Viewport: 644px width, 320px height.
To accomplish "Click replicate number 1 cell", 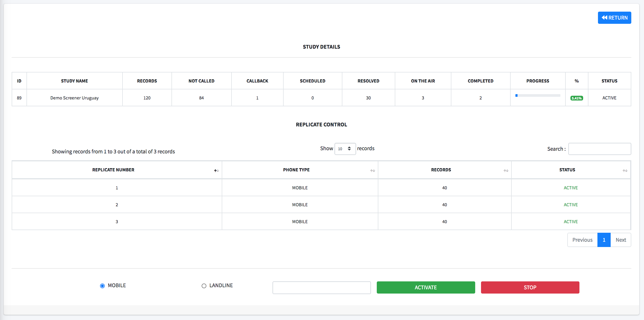I will [117, 188].
